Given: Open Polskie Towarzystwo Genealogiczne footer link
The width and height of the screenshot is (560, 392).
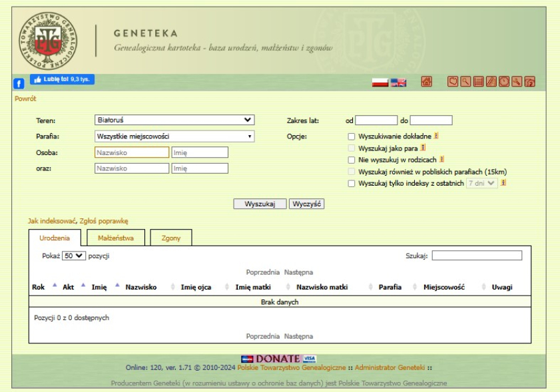Looking at the screenshot, I should pyautogui.click(x=292, y=368).
